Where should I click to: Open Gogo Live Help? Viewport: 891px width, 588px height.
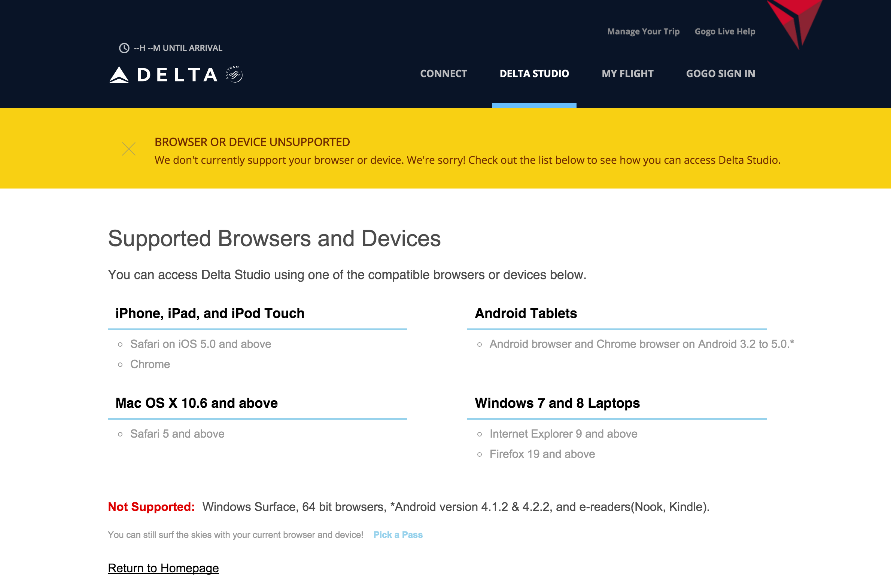pos(725,31)
